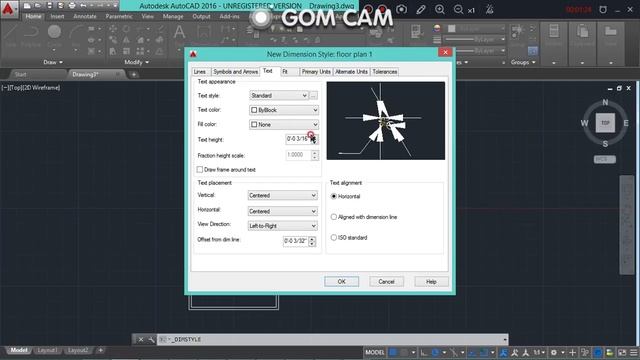The width and height of the screenshot is (640, 360).
Task: Open the Fill color dropdown
Action: click(x=284, y=124)
